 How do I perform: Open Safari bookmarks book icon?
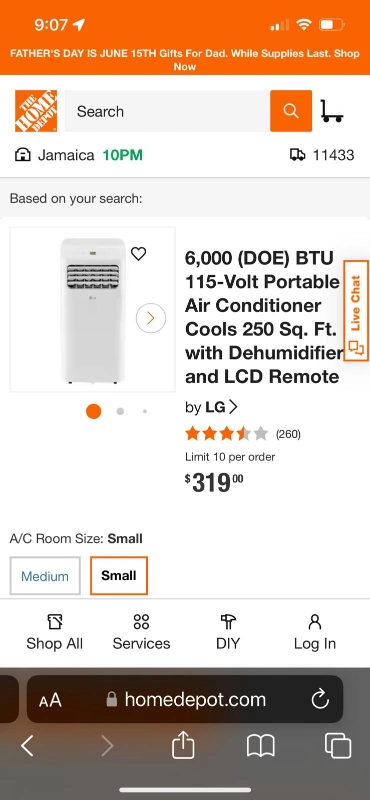point(261,746)
